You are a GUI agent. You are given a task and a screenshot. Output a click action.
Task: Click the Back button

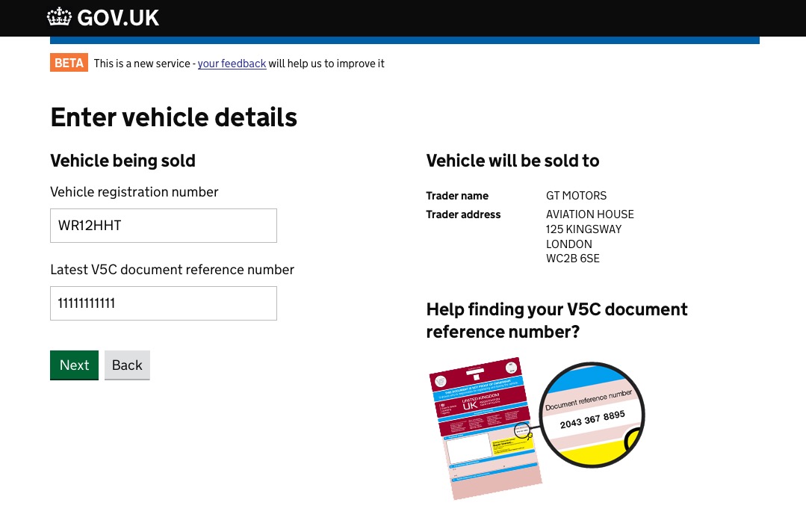click(126, 365)
